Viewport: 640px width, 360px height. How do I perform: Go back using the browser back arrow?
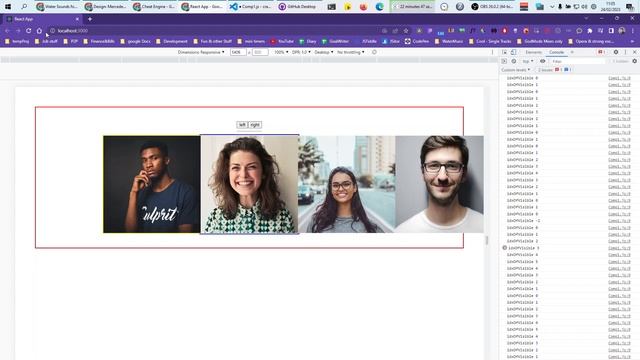pos(7,31)
